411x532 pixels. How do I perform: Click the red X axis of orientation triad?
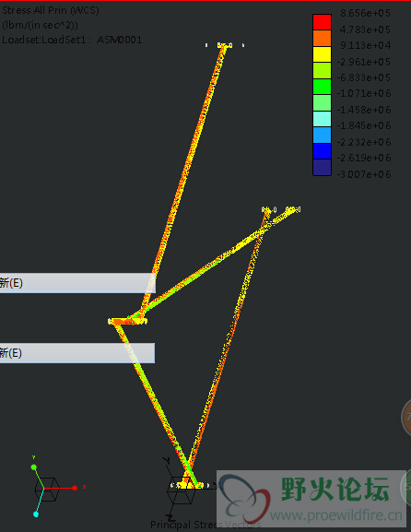click(x=60, y=488)
